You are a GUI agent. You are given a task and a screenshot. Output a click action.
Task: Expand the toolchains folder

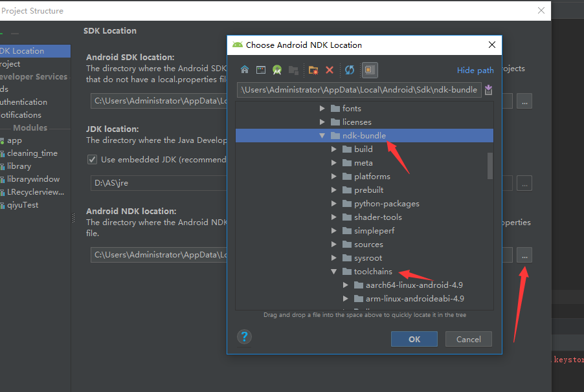334,271
